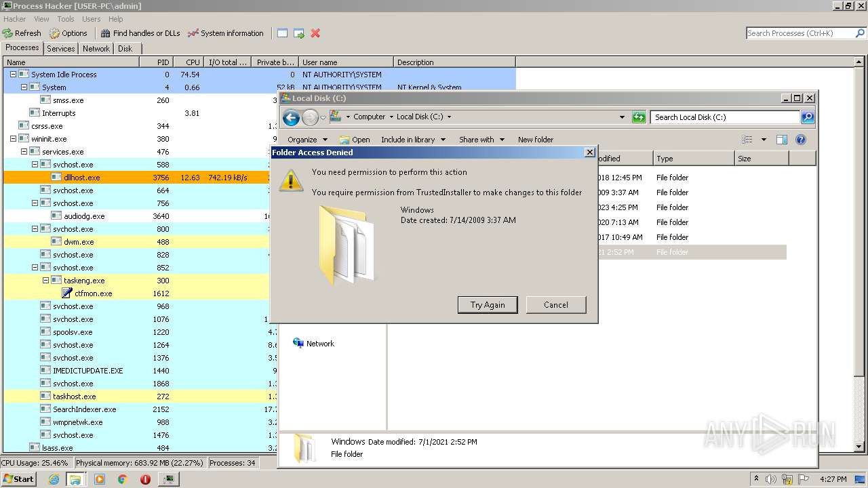Open the Hacker menu
This screenshot has width=868, height=488.
14,19
